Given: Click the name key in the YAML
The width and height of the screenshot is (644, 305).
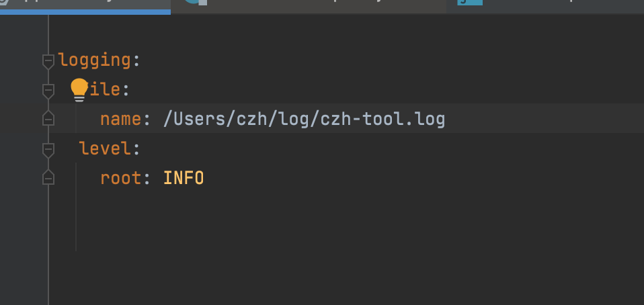Looking at the screenshot, I should [x=120, y=120].
